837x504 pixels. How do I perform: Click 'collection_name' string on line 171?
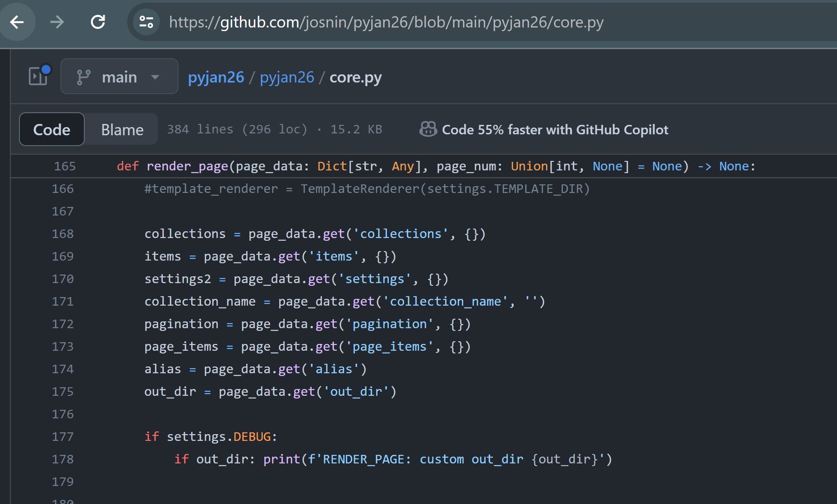[x=445, y=302]
